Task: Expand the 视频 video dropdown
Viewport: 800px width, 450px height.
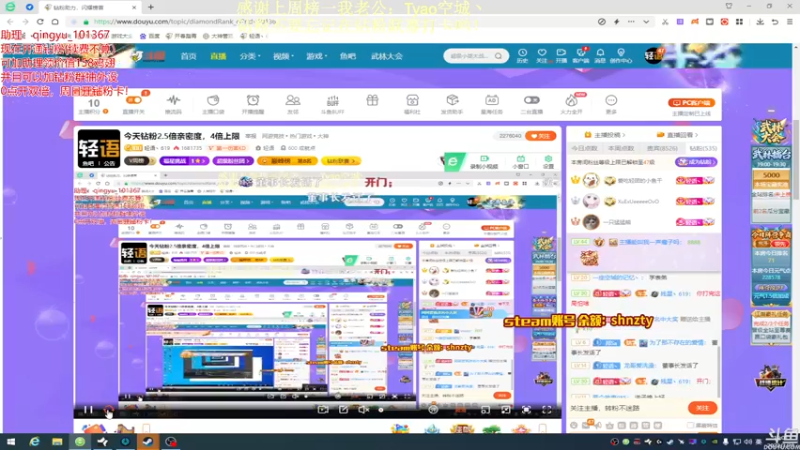Action: tap(283, 56)
